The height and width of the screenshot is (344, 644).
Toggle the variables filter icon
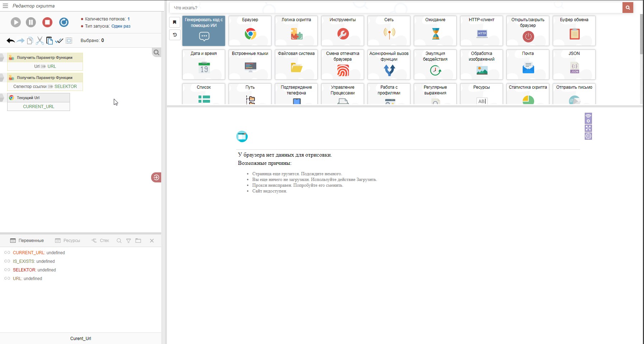pos(129,241)
